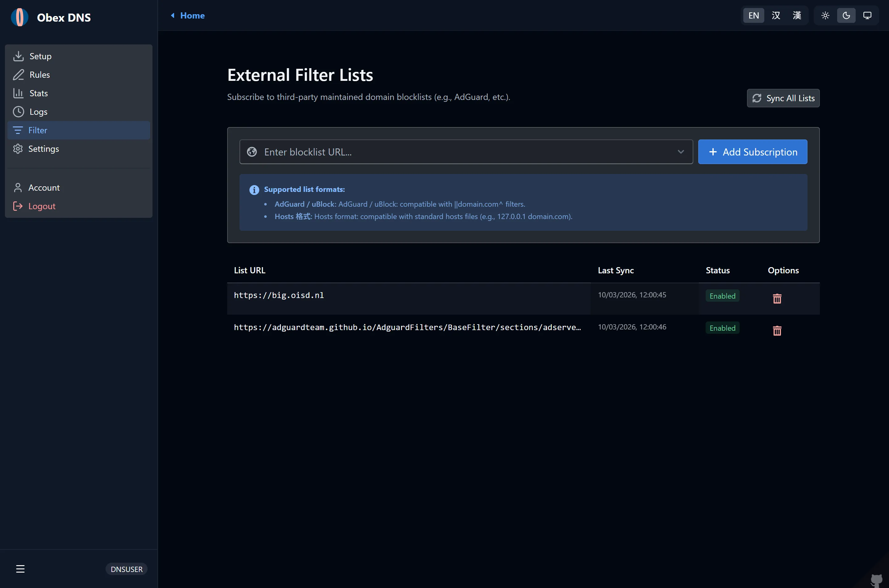889x588 pixels.
Task: Open the Account page
Action: 79,188
